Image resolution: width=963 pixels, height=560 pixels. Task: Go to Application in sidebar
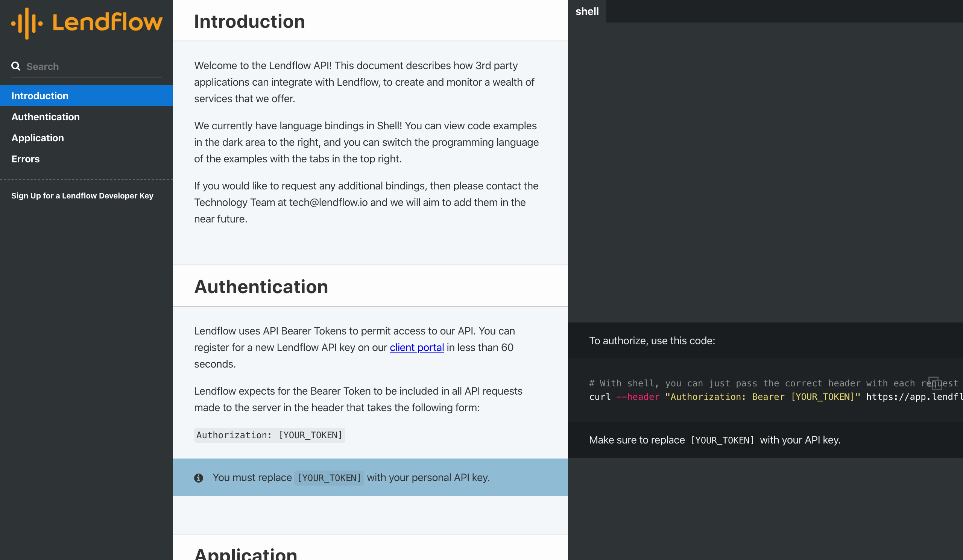click(87, 138)
